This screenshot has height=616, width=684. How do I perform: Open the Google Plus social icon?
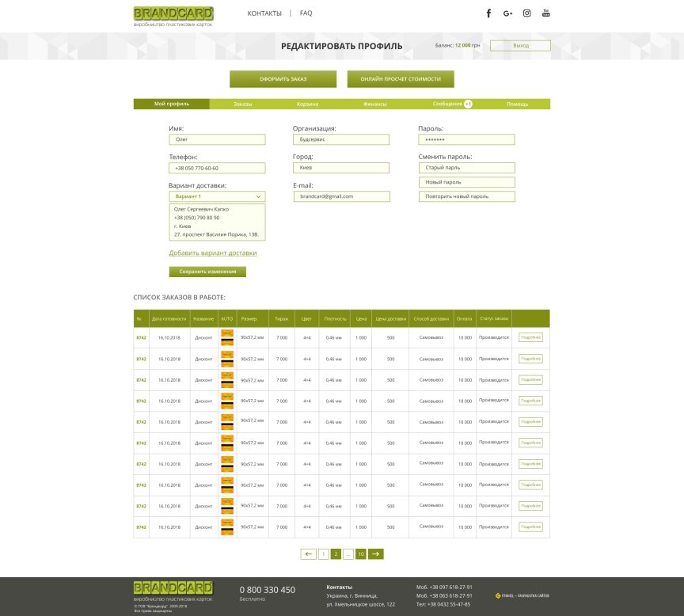(507, 13)
